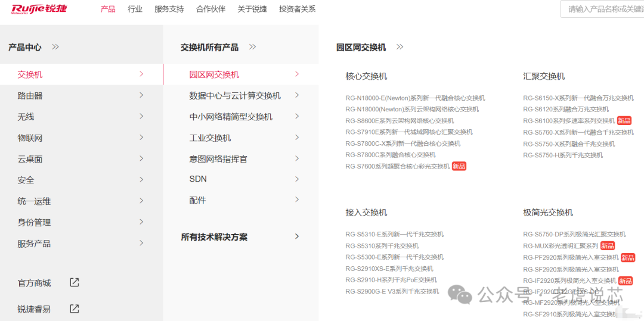This screenshot has height=321, width=644.
Task: Select 数据中心与云计算交换机 subcategory
Action: [235, 96]
